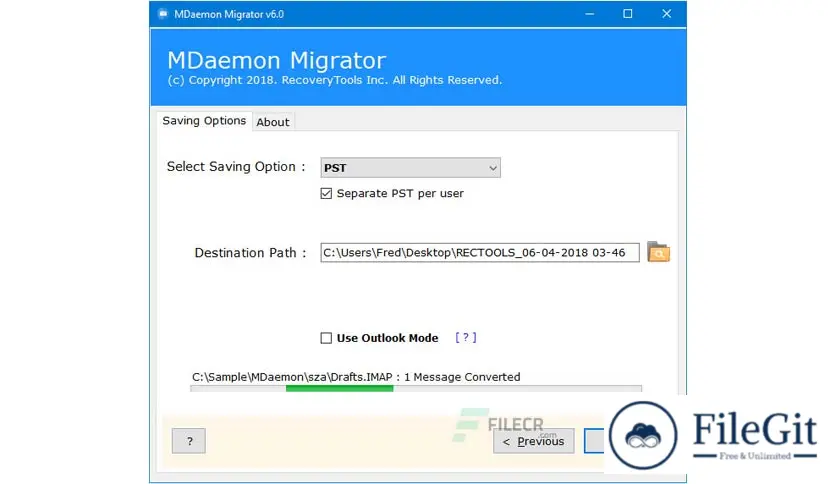Screen dimensions: 836x484
Task: Click the MDaemon Migrator title bar app icon
Action: pyautogui.click(x=163, y=14)
